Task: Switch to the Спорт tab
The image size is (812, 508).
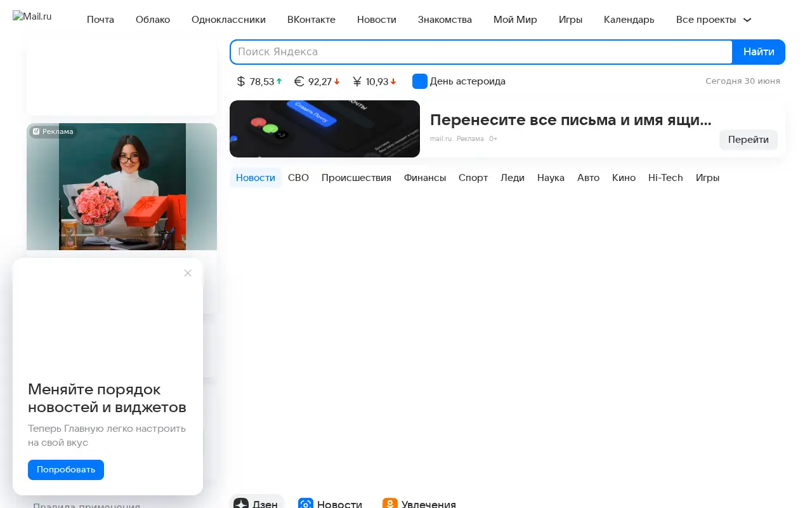Action: click(473, 178)
